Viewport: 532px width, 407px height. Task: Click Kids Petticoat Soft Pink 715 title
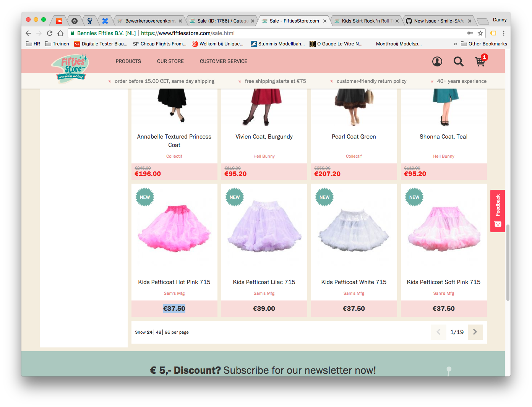point(444,282)
